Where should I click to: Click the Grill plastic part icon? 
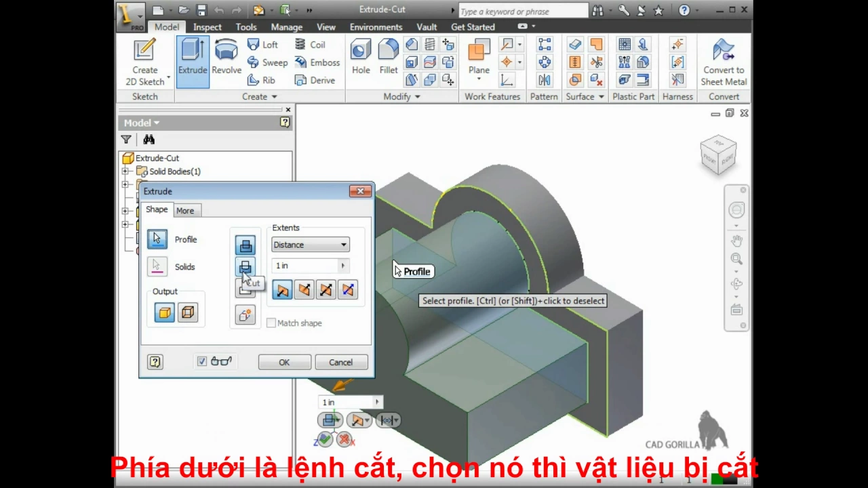[625, 45]
